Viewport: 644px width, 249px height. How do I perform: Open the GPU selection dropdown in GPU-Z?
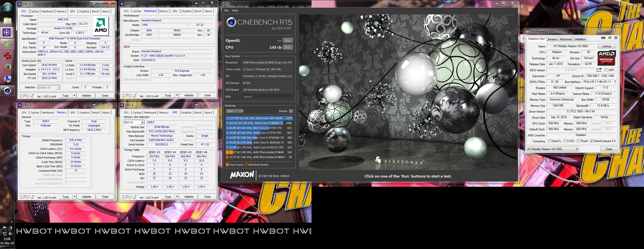552,149
